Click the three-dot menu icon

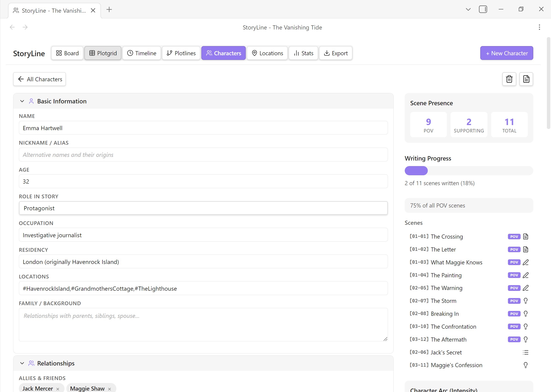[539, 27]
